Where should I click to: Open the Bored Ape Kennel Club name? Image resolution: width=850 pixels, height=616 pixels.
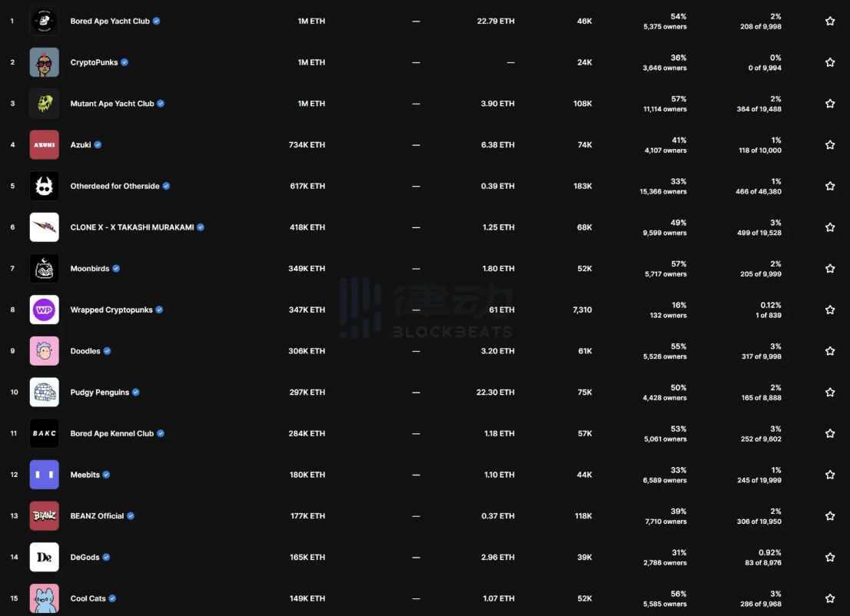pyautogui.click(x=112, y=433)
